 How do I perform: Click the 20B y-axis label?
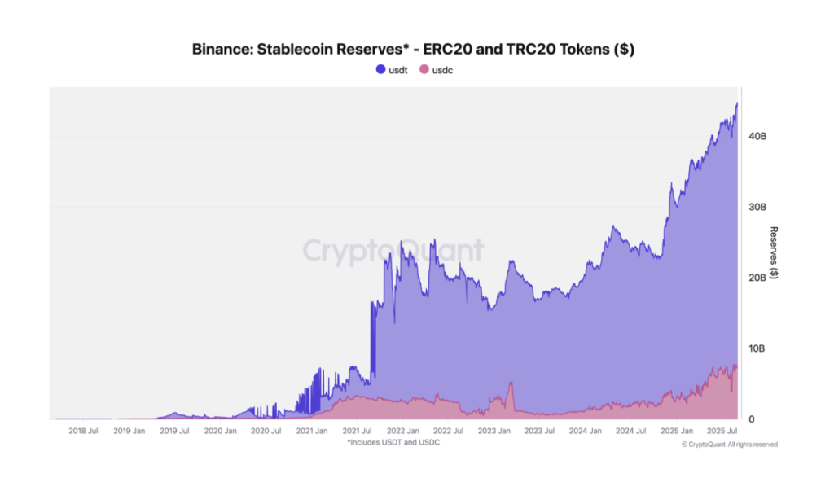coord(757,278)
